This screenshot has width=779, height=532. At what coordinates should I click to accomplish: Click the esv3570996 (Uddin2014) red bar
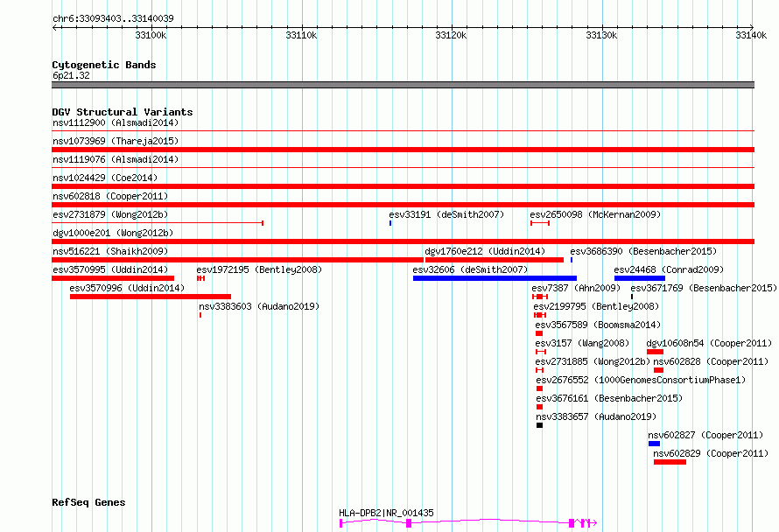(x=151, y=297)
